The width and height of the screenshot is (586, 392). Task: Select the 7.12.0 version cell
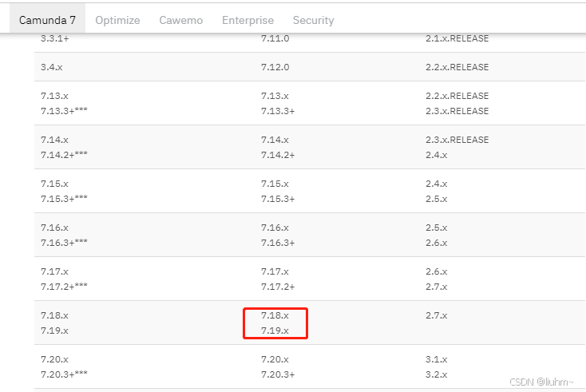tap(275, 67)
